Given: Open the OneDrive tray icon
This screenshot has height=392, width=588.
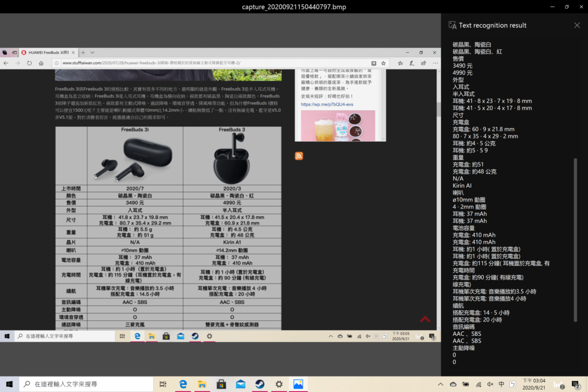Looking at the screenshot, I should pos(453,384).
